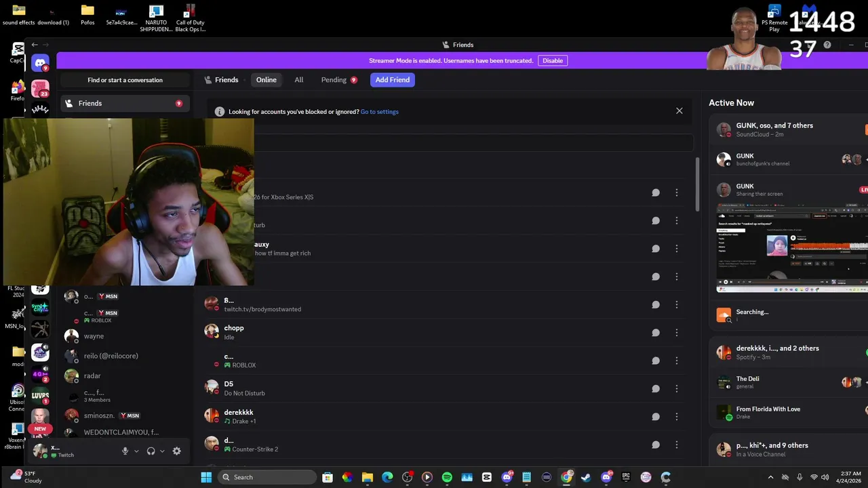Open the Pofos desktop folder

87,14
